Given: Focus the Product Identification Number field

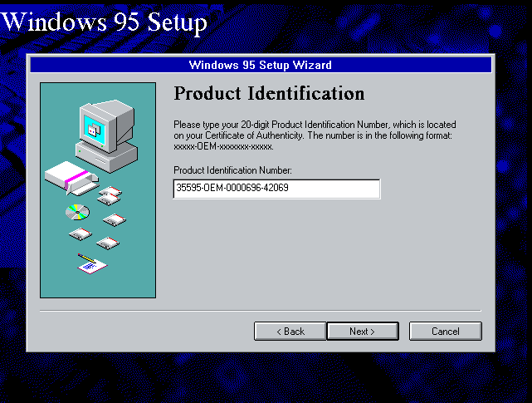Looking at the screenshot, I should coord(276,189).
